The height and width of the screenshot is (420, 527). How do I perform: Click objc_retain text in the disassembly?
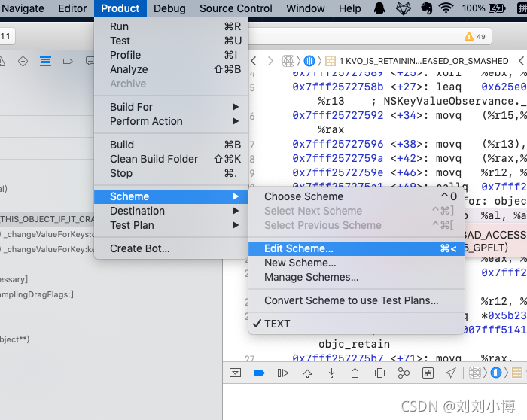(x=355, y=345)
